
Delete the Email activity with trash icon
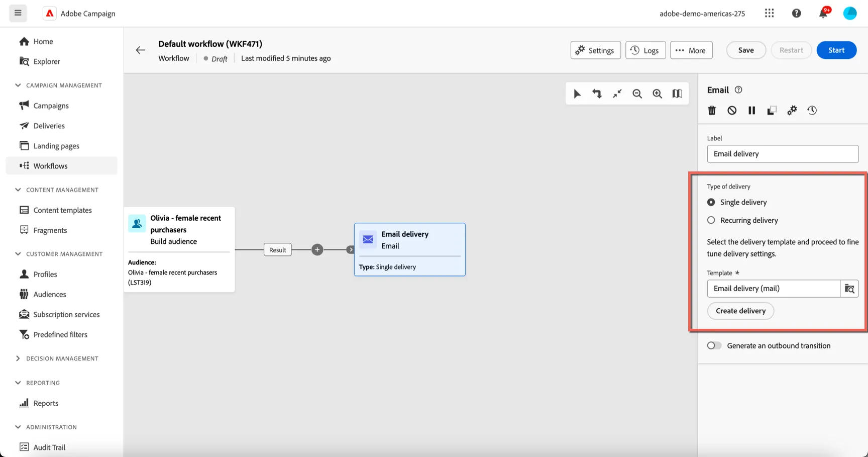pos(712,110)
